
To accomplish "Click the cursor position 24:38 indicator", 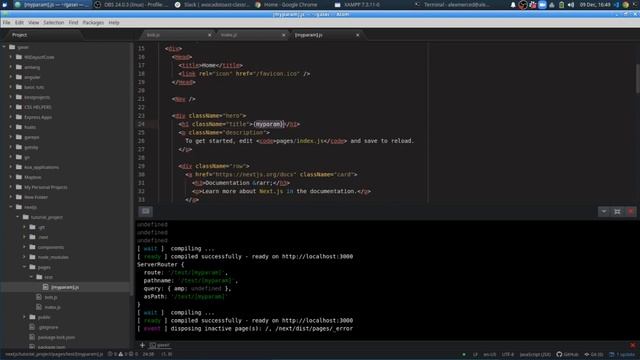I will [148, 354].
